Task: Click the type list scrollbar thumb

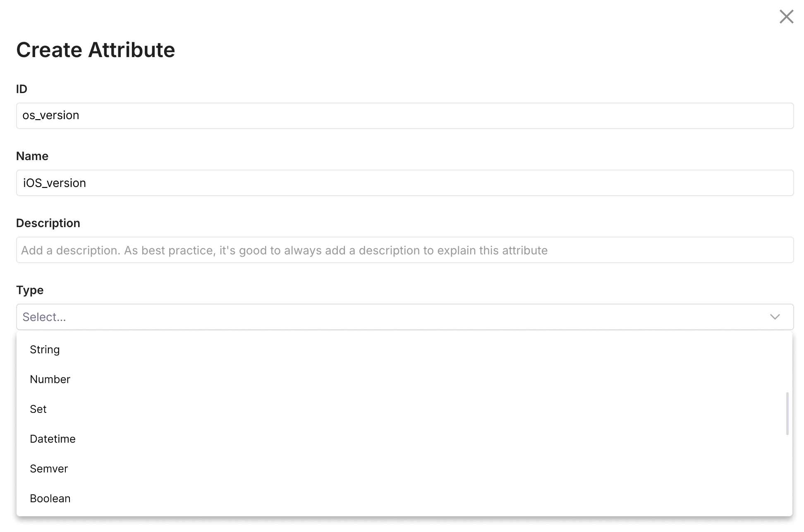Action: (x=787, y=414)
